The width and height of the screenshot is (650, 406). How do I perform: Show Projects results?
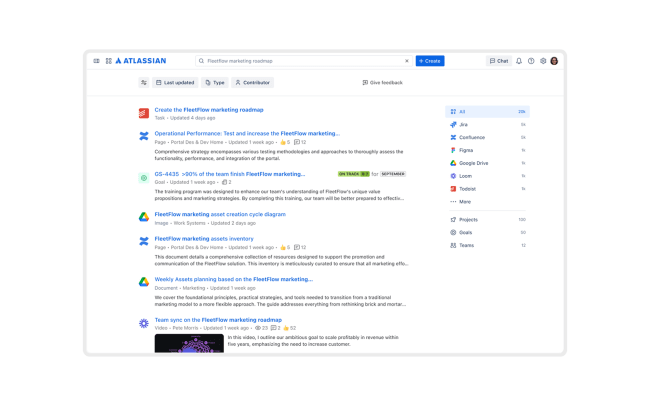coord(488,219)
